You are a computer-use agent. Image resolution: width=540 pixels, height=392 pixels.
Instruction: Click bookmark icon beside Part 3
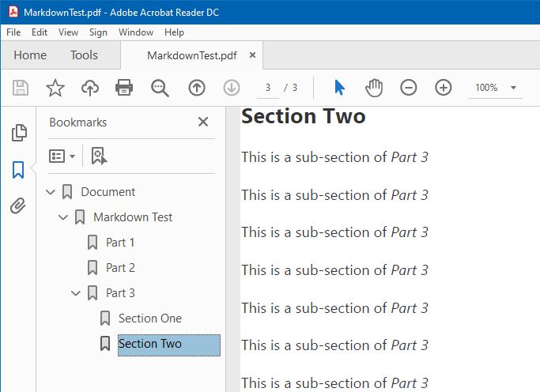click(93, 293)
